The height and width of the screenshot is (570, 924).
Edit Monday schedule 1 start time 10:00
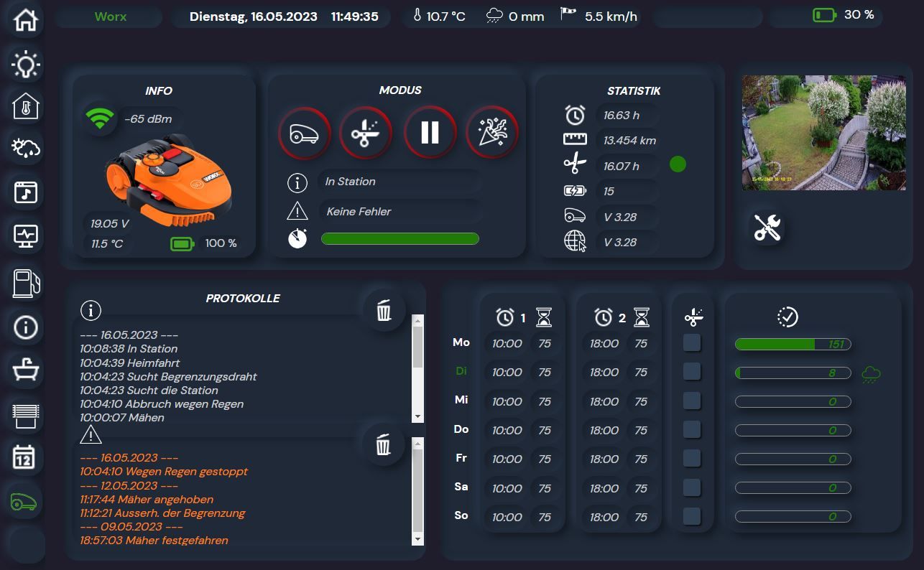pyautogui.click(x=507, y=344)
